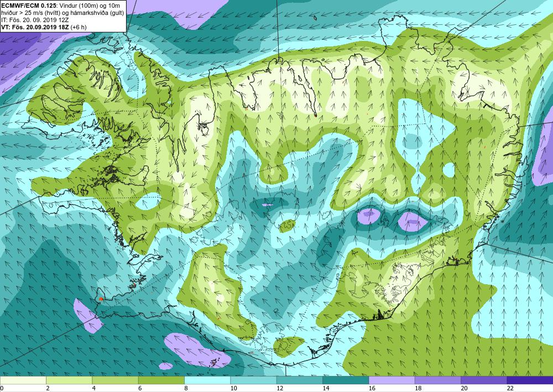Click the valid time 'VT: Fös. 20.09.2019 18Z (+6 h)'
Image resolution: width=553 pixels, height=392 pixels.
coord(43,27)
